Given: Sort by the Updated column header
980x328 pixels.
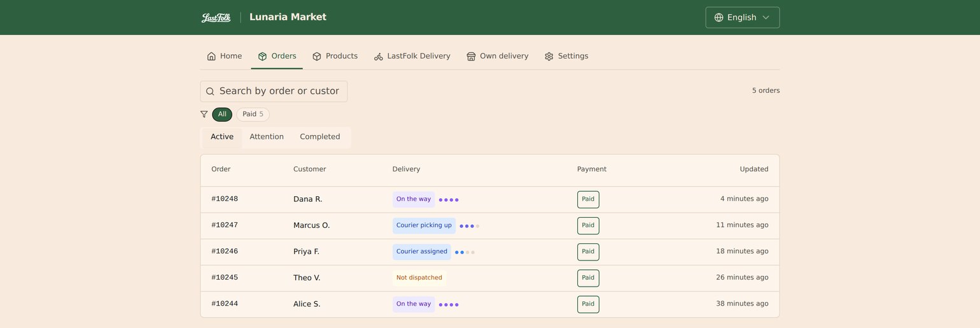Looking at the screenshot, I should (754, 169).
